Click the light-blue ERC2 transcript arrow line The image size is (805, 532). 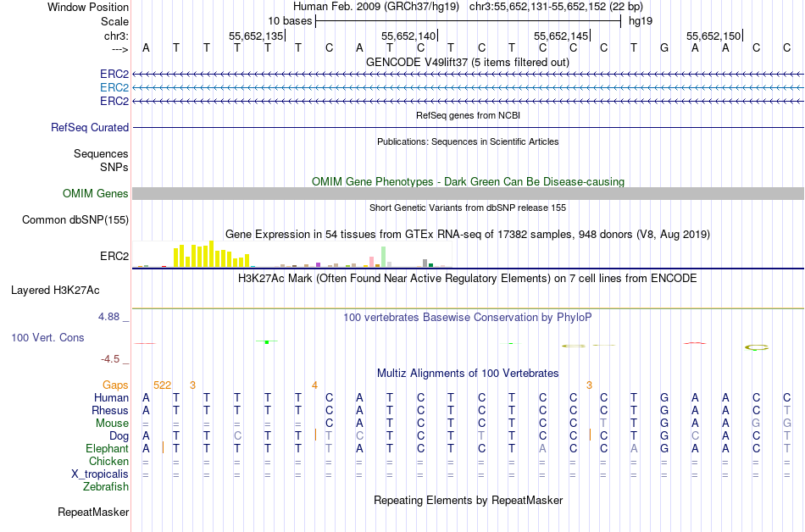click(x=468, y=88)
